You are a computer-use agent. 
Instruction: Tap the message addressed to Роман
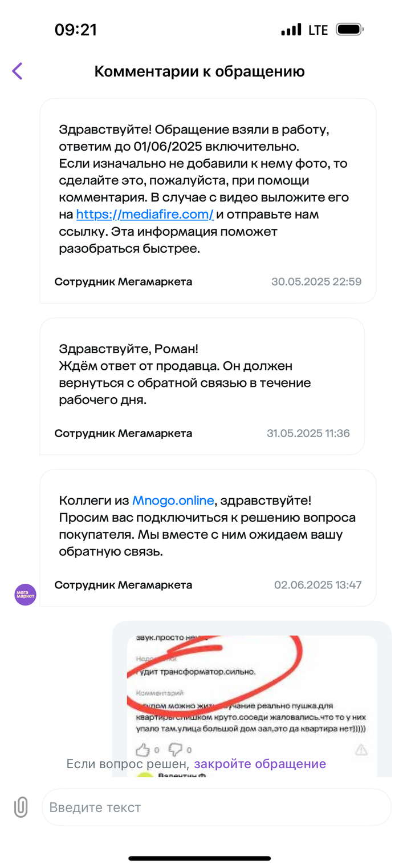click(x=202, y=386)
